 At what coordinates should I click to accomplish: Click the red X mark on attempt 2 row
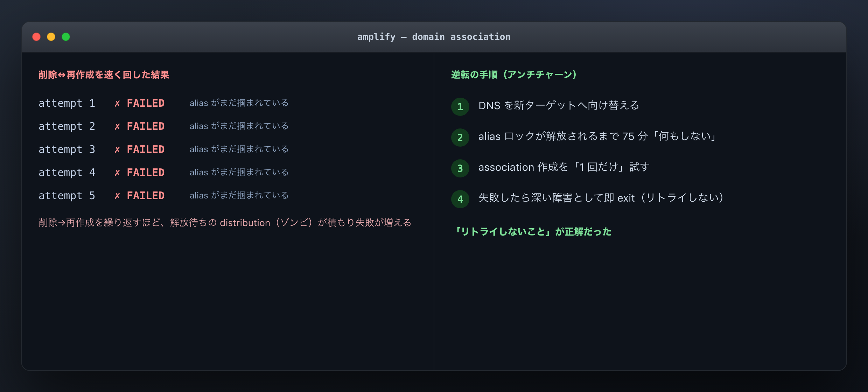tap(117, 127)
